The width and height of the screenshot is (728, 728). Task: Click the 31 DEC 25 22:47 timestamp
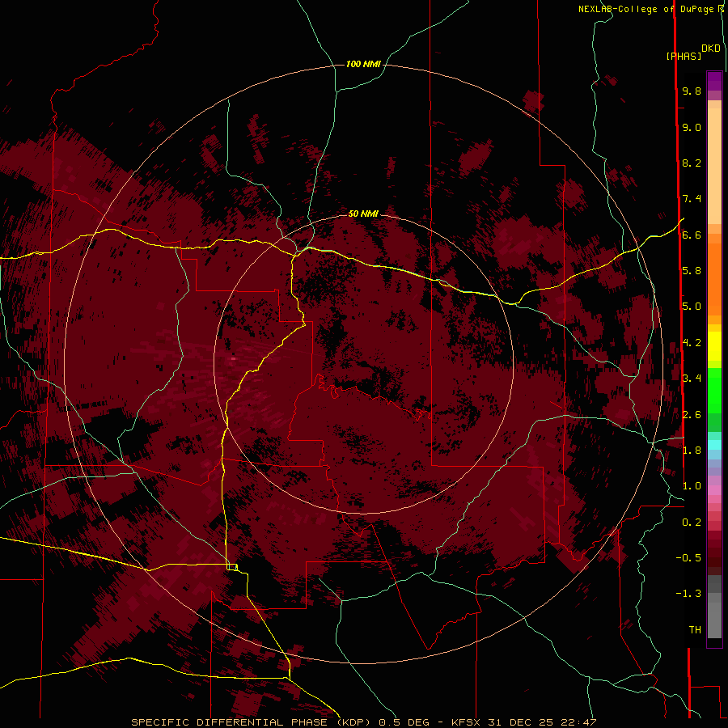click(542, 722)
